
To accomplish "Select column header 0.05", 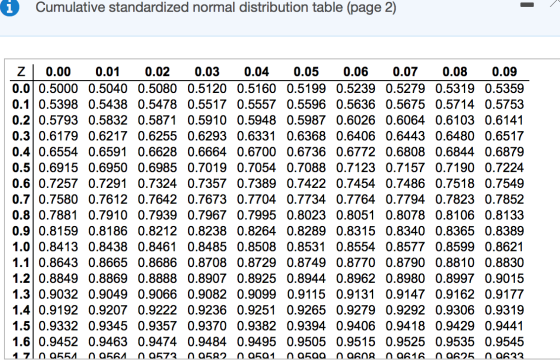I will coord(306,72).
